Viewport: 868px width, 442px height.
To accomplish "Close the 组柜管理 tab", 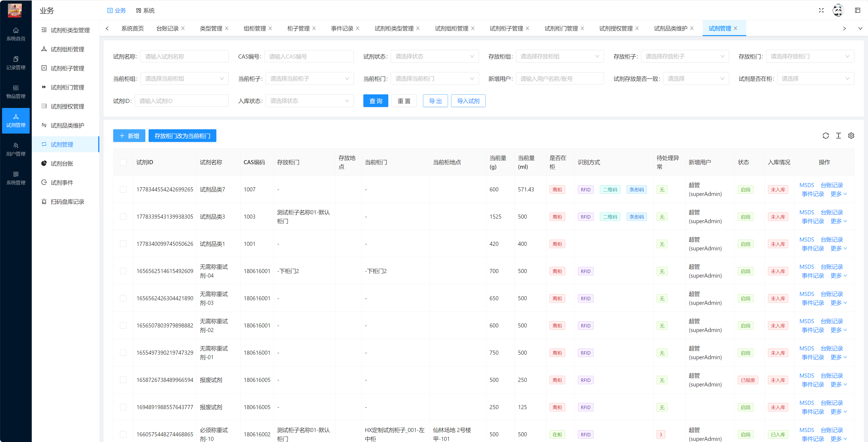I will pyautogui.click(x=270, y=28).
